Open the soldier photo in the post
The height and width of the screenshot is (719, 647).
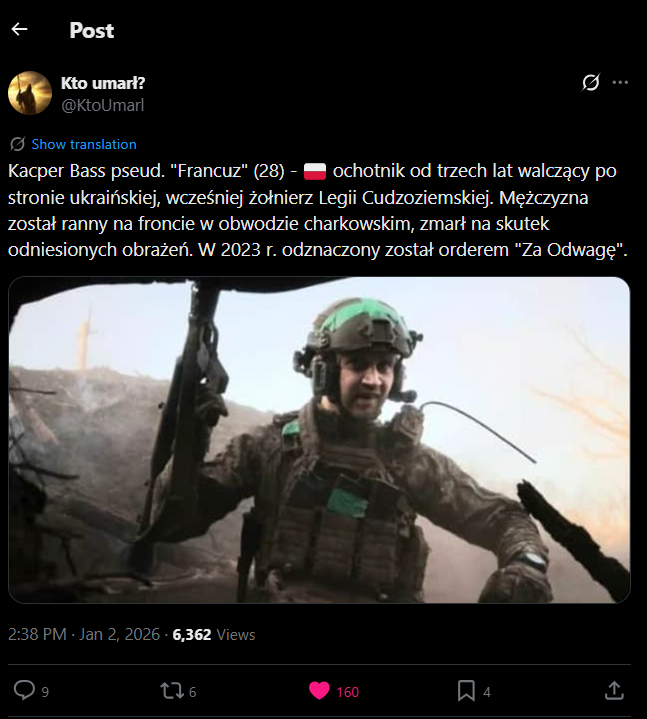pyautogui.click(x=319, y=440)
